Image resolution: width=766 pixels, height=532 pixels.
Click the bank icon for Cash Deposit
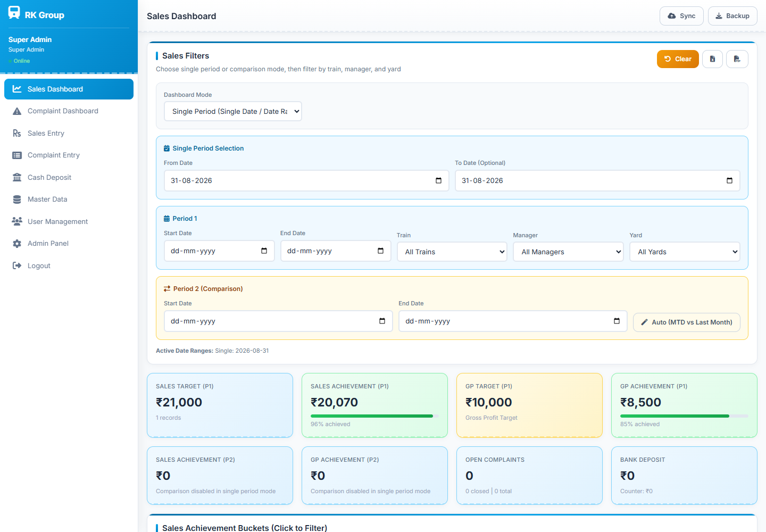17,178
